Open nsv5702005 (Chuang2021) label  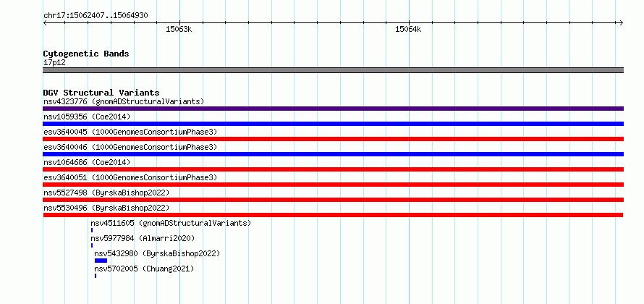[144, 269]
